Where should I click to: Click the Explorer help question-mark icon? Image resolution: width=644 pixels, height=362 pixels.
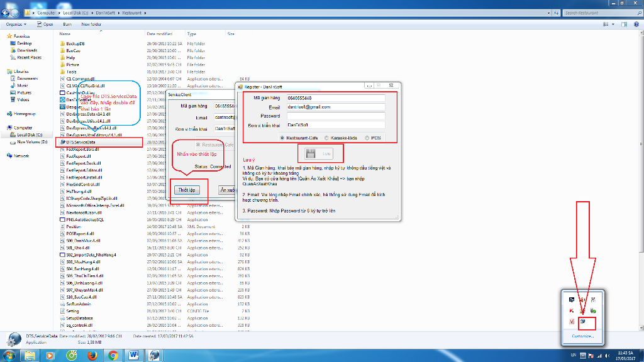636,25
